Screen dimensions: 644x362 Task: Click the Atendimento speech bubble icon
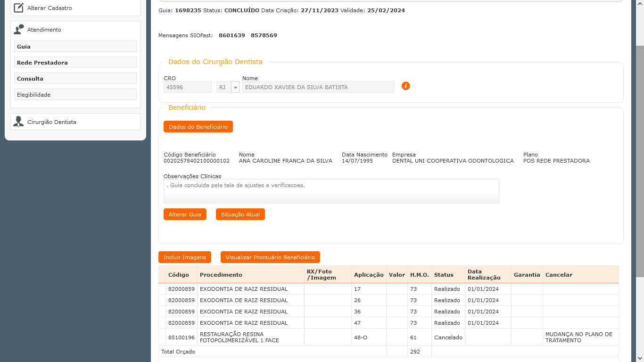pyautogui.click(x=19, y=30)
